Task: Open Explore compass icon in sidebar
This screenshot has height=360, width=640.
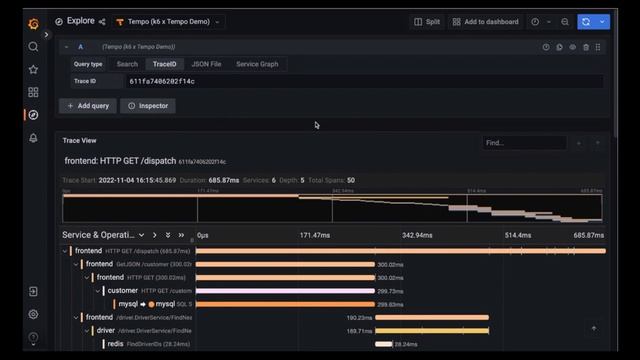Action: 33,115
